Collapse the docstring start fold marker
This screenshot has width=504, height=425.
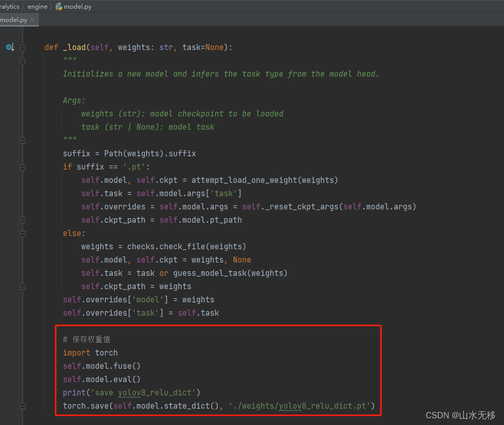point(23,61)
